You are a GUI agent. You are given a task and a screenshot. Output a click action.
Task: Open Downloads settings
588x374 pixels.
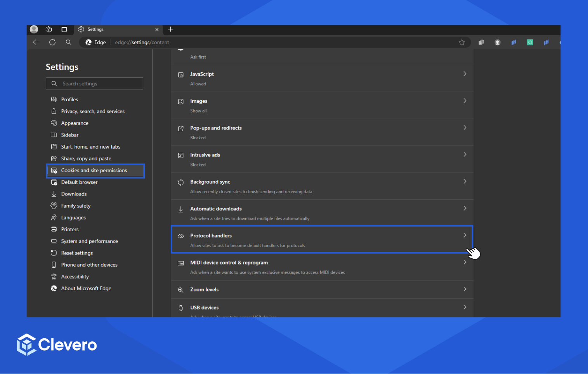click(74, 194)
